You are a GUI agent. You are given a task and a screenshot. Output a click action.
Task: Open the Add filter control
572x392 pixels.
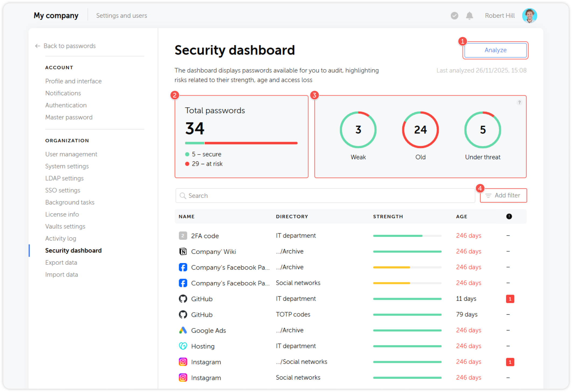(503, 195)
